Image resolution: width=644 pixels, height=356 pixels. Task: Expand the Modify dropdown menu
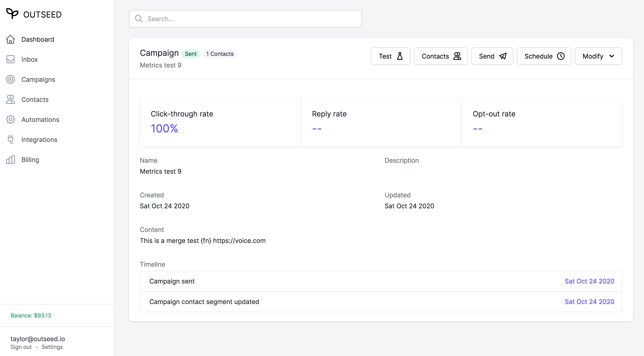(598, 56)
